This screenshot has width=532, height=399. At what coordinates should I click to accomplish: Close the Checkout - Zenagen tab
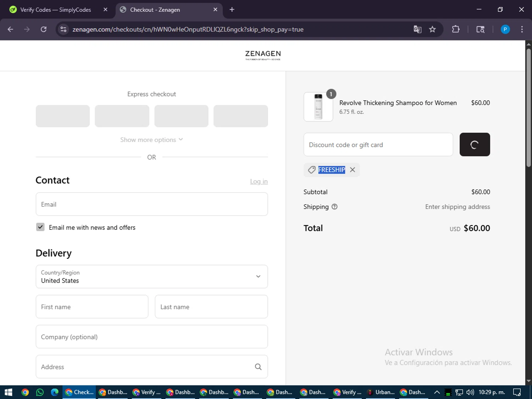point(215,10)
